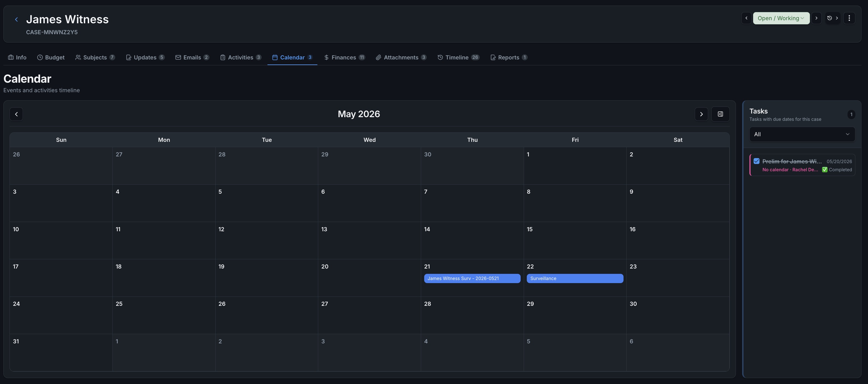Click the case number CASE-MNWNZ2Y5
Viewport: 868px width, 384px height.
[x=52, y=32]
